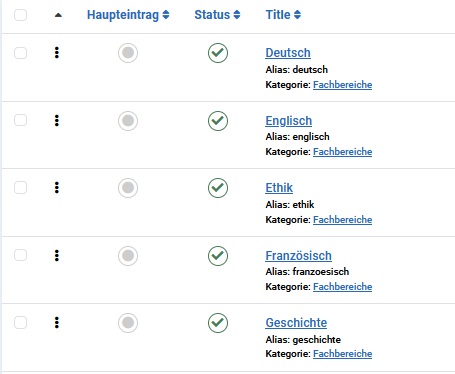This screenshot has width=455, height=374.
Task: Toggle published status of Deutsch article
Action: click(218, 53)
